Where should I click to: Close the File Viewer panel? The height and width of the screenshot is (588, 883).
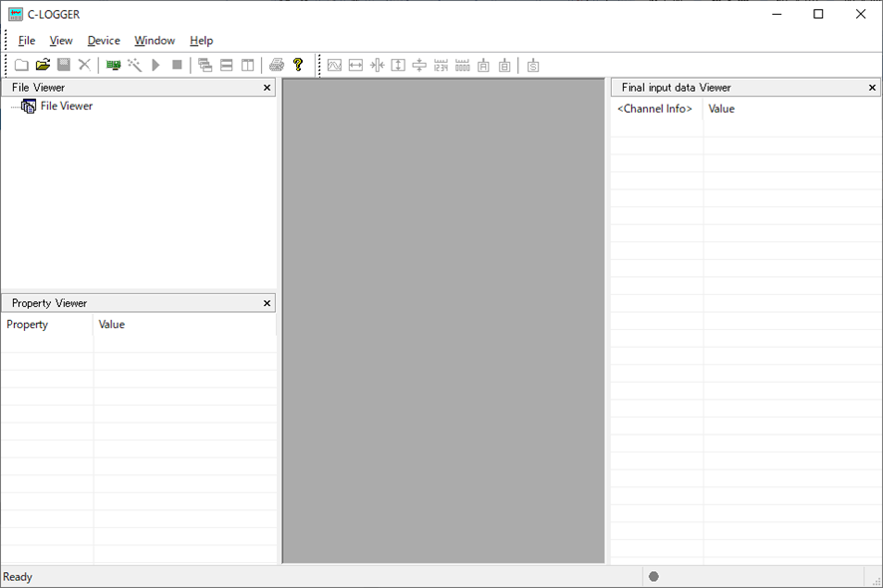point(266,88)
